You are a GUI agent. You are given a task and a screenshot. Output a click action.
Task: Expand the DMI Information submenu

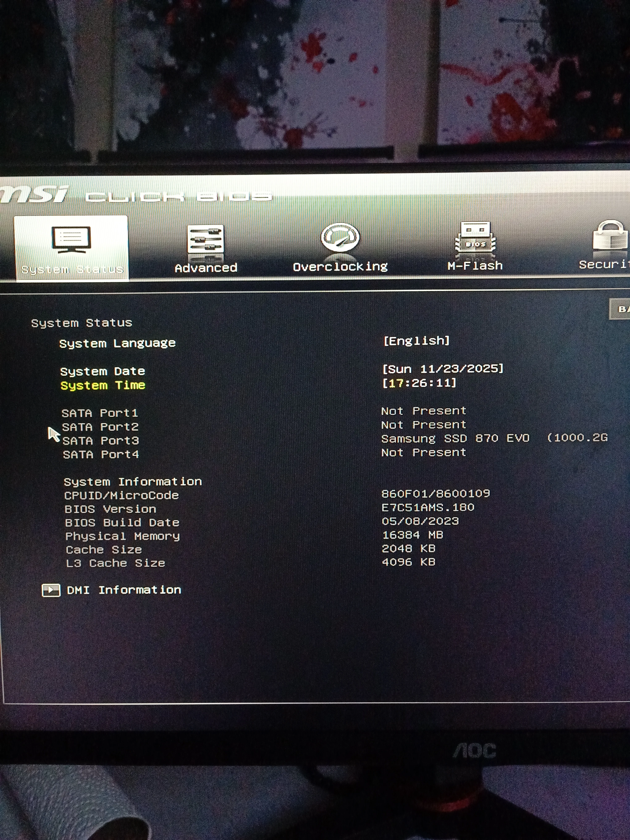(x=124, y=590)
